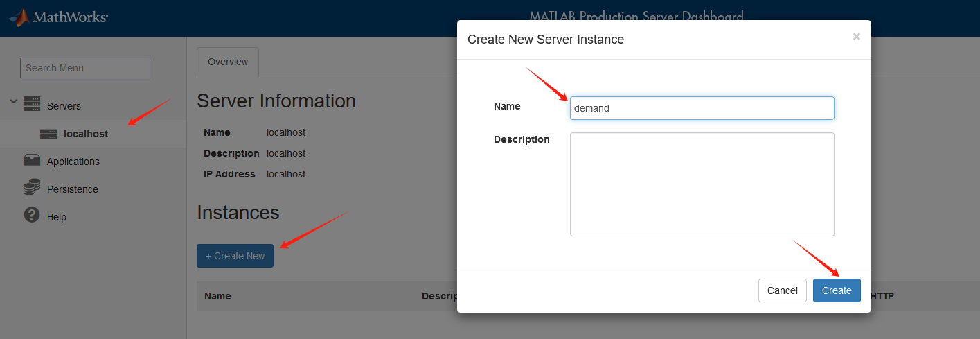Click the localhost server icon
Viewport: 980px width, 339px height.
tap(48, 134)
